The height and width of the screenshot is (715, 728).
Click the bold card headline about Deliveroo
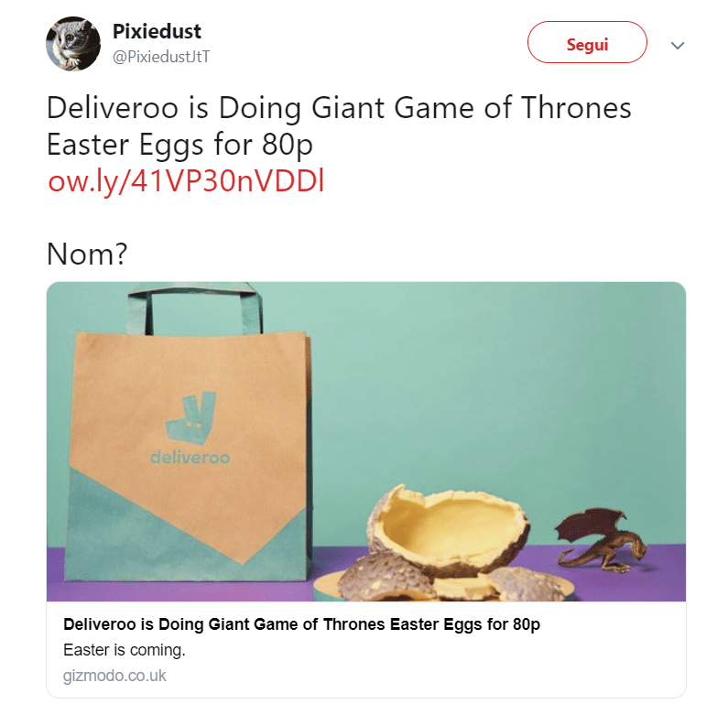[301, 625]
